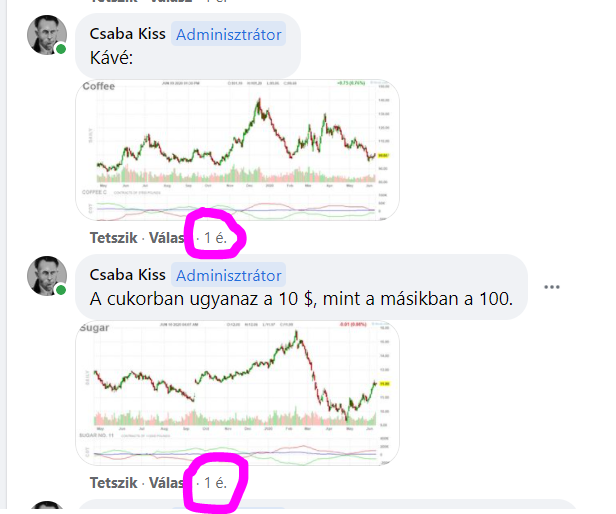Click the partially visible avatar at the bottom
This screenshot has width=616, height=514.
pyautogui.click(x=47, y=507)
